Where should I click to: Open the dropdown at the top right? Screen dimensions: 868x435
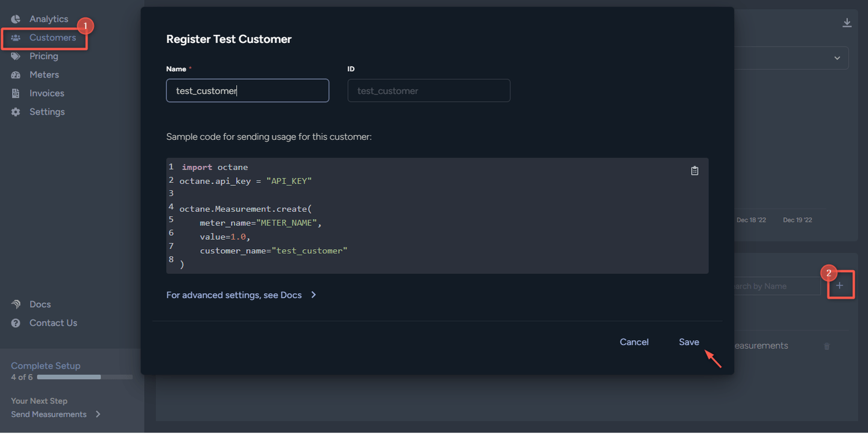[x=837, y=57]
